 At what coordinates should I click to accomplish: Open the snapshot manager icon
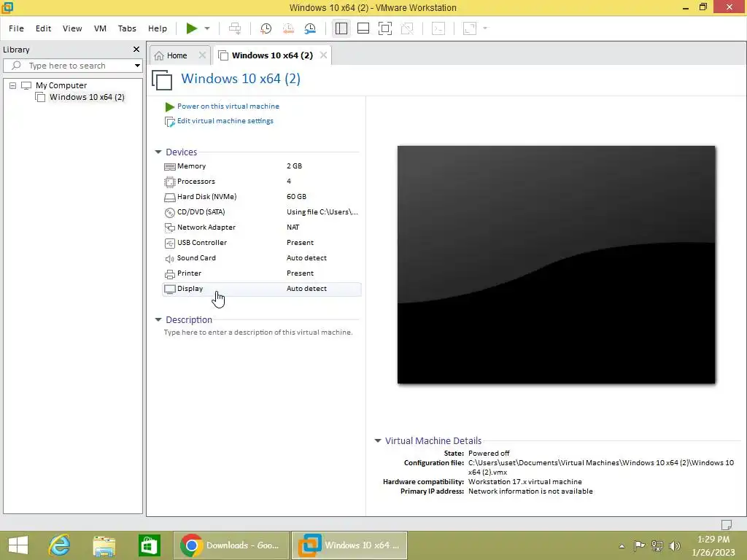pos(310,28)
